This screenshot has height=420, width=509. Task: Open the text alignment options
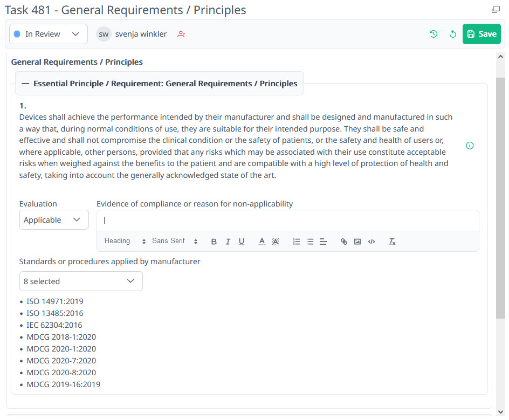point(323,242)
